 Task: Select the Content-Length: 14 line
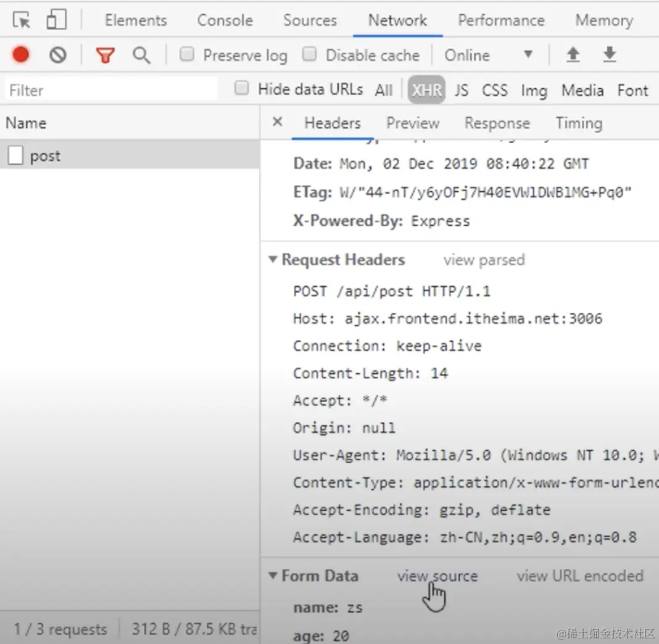pos(370,373)
